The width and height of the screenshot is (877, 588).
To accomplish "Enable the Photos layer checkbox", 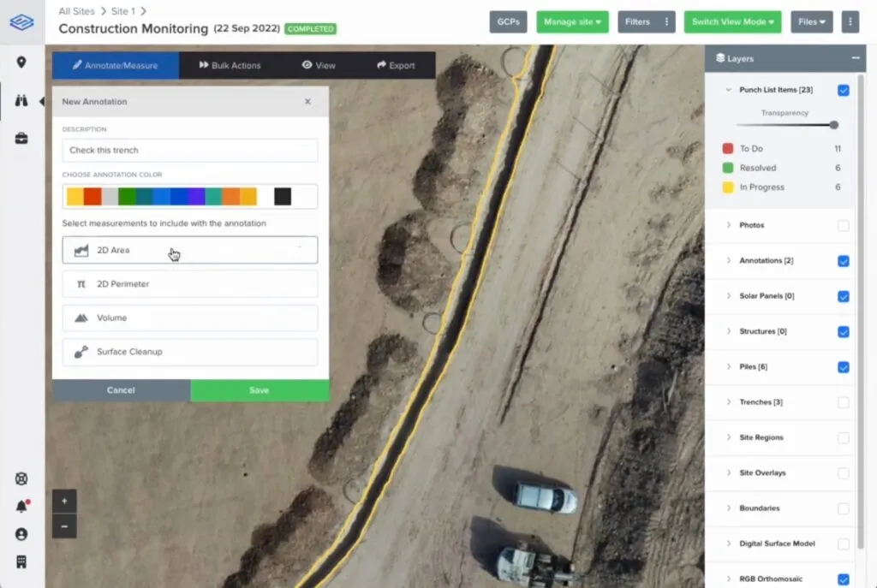I will (x=844, y=225).
